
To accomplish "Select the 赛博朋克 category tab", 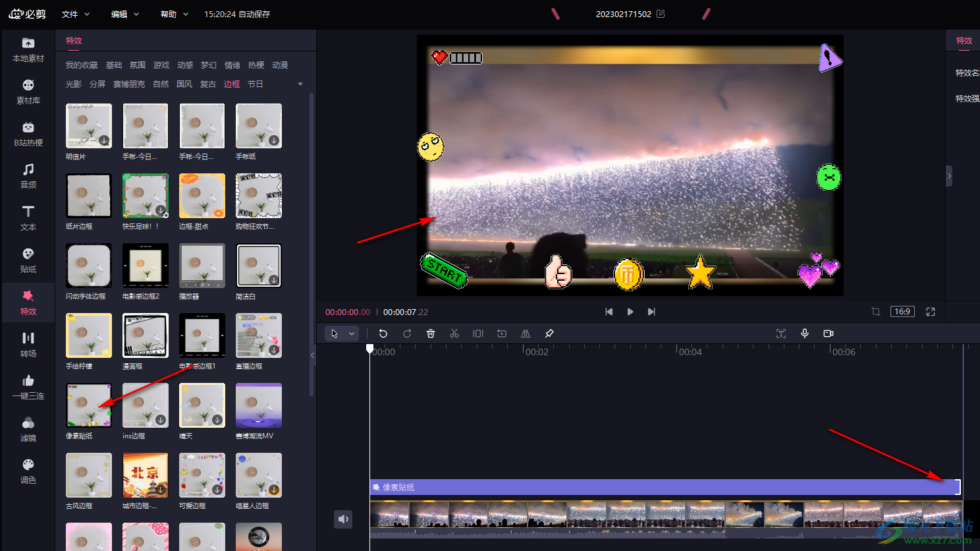I will click(129, 84).
